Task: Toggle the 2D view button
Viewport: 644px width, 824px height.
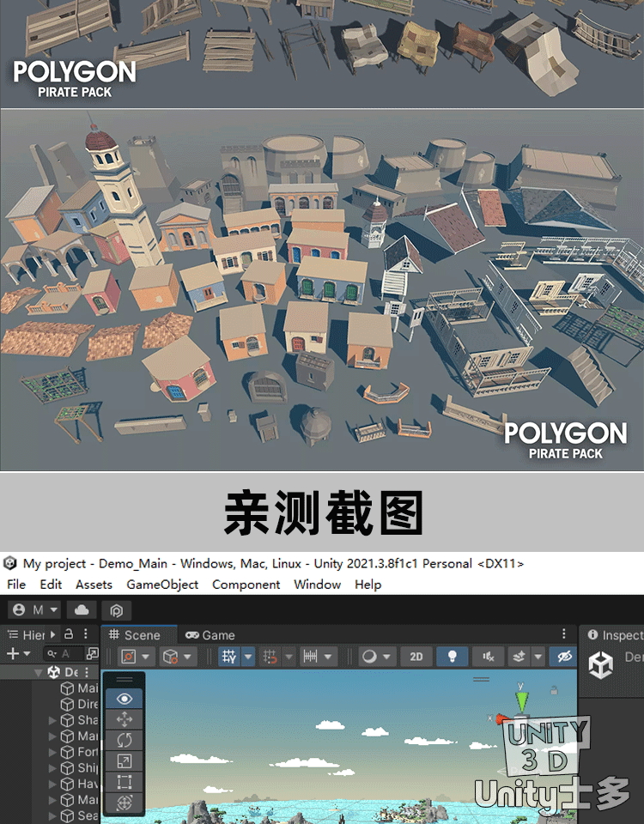Action: tap(416, 657)
